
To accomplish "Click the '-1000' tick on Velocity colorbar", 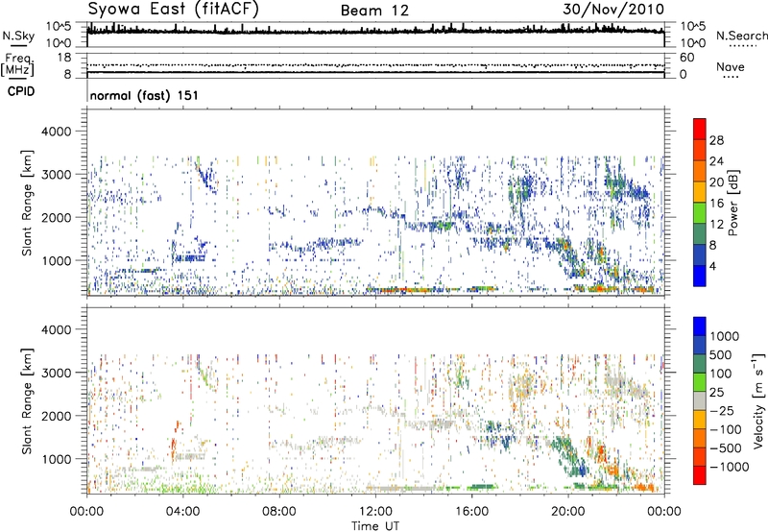I will (x=729, y=467).
